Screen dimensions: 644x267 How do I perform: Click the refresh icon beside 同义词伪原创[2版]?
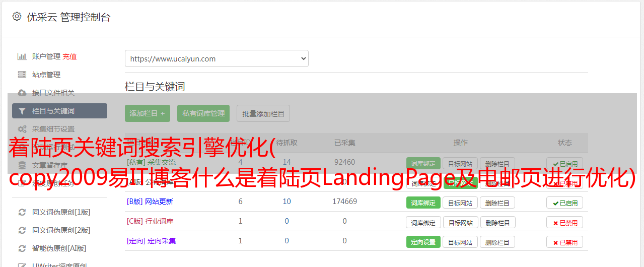pos(22,230)
